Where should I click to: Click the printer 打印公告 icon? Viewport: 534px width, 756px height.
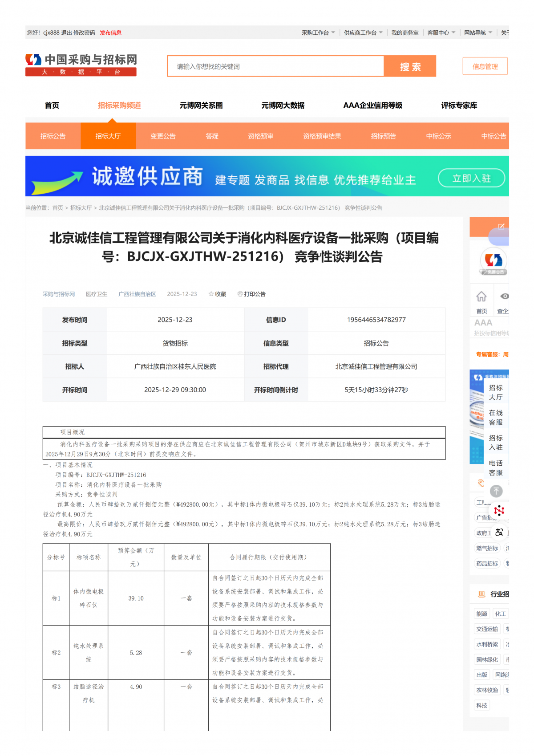click(x=240, y=294)
